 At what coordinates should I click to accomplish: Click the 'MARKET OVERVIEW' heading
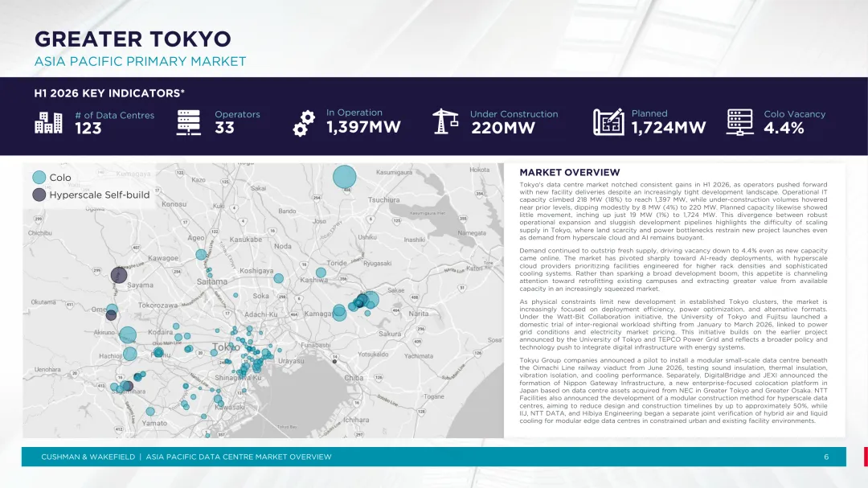pos(570,172)
